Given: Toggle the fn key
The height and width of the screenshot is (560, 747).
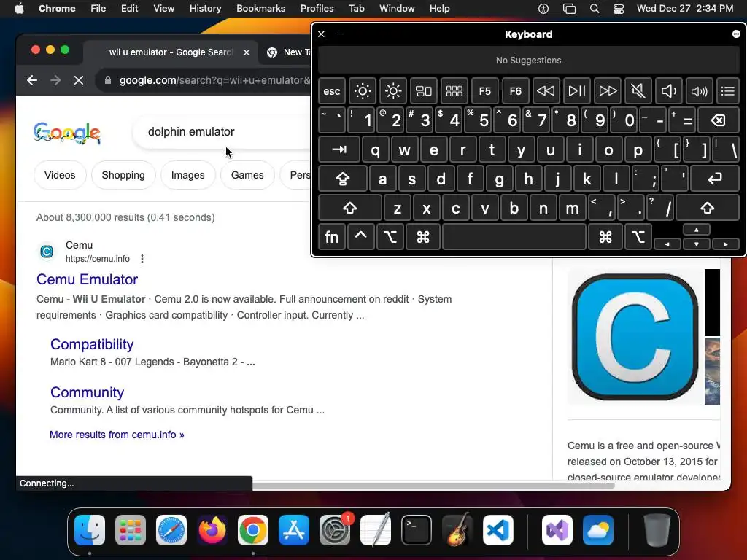Looking at the screenshot, I should pyautogui.click(x=332, y=237).
